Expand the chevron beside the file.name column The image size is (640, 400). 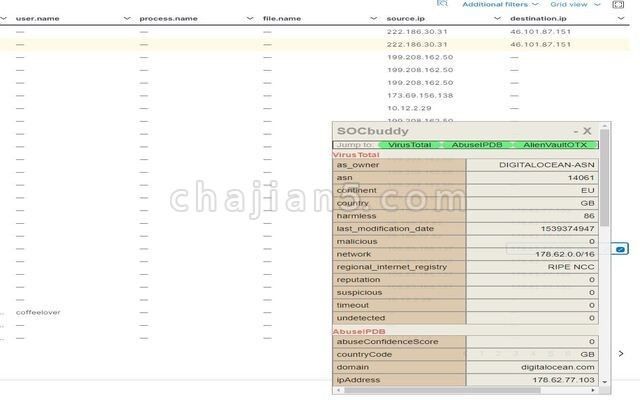click(373, 19)
